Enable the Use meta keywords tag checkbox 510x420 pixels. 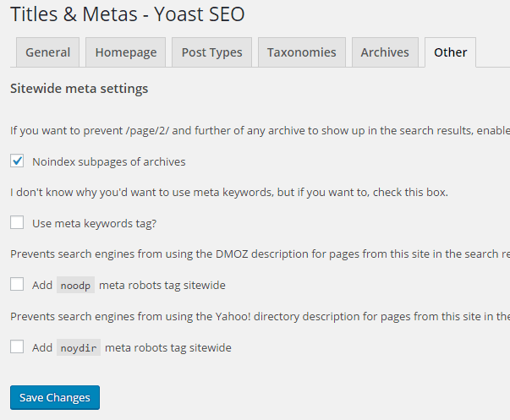click(x=17, y=222)
